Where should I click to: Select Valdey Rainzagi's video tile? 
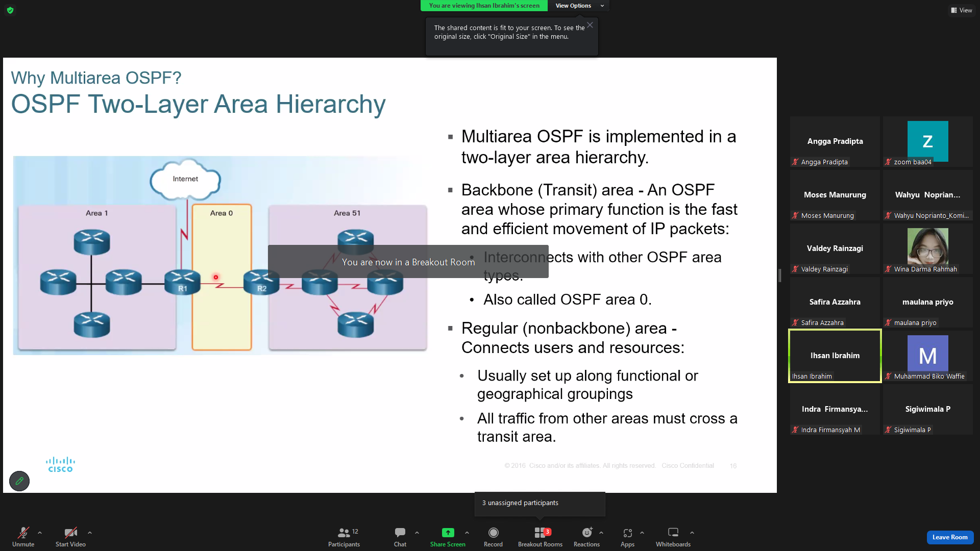pos(835,248)
